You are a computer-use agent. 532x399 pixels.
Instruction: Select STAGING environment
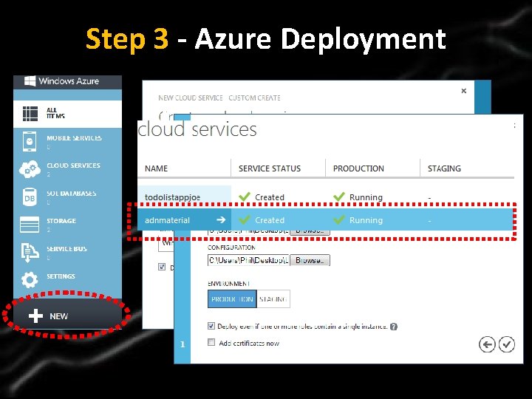point(273,299)
